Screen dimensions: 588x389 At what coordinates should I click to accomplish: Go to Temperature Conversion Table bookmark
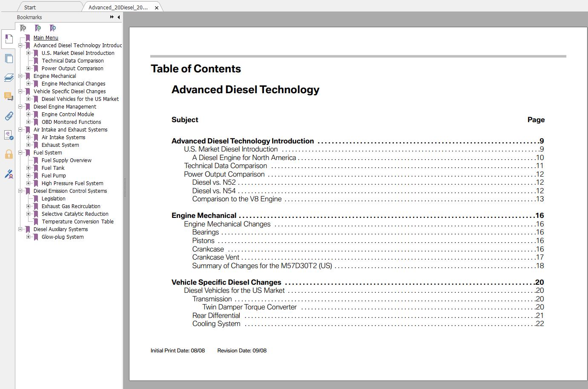coord(77,222)
